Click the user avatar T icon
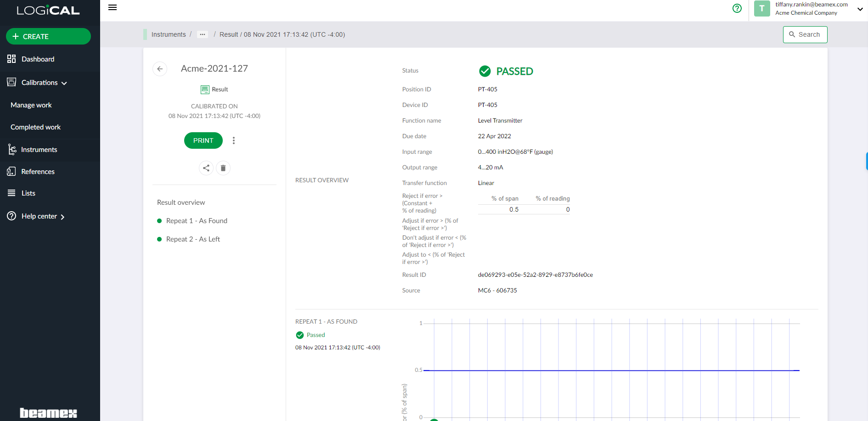This screenshot has height=421, width=868. point(762,8)
